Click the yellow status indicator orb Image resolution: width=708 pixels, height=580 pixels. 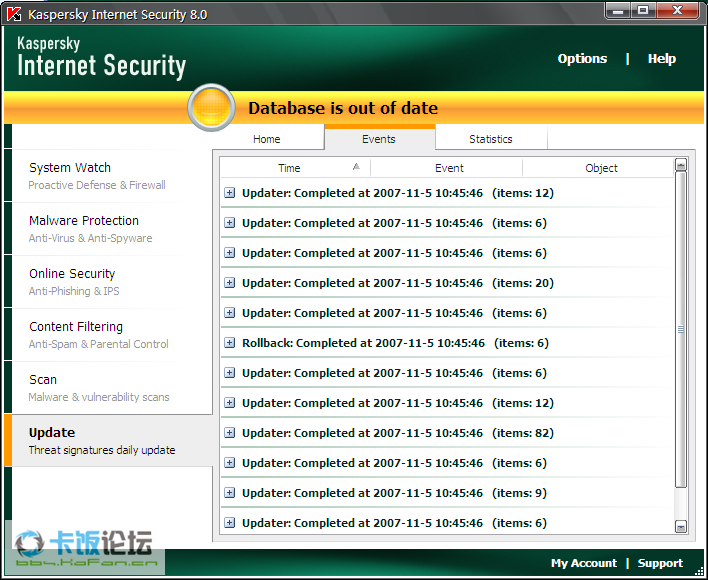(211, 107)
